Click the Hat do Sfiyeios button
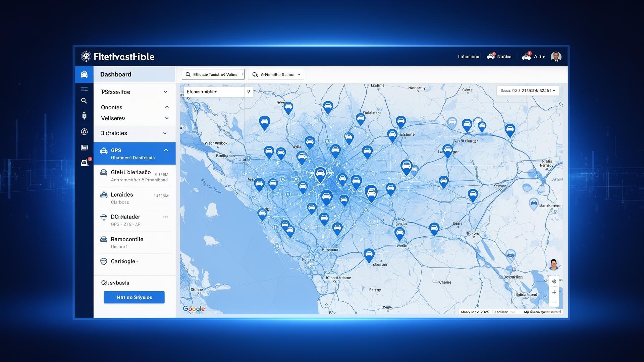 [x=134, y=297]
